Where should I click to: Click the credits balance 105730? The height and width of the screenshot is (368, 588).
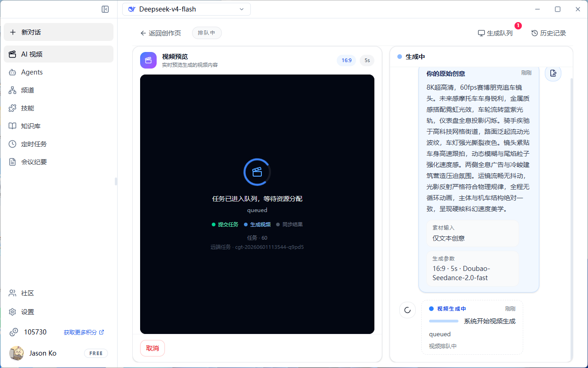tap(35, 332)
